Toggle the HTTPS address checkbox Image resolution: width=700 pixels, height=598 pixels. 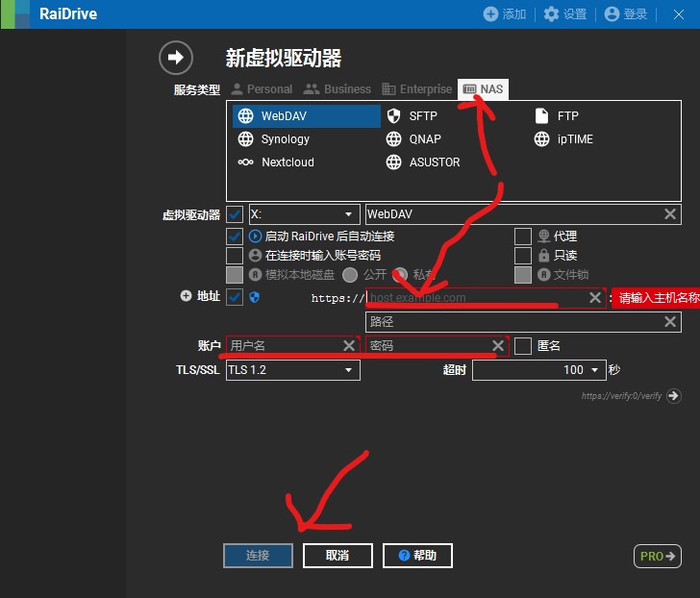coord(235,297)
